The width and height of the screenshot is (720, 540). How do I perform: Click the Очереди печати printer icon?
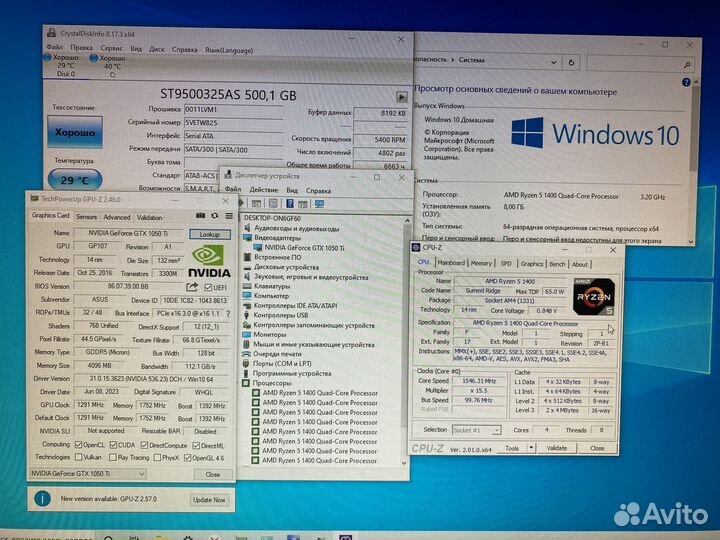tap(247, 354)
